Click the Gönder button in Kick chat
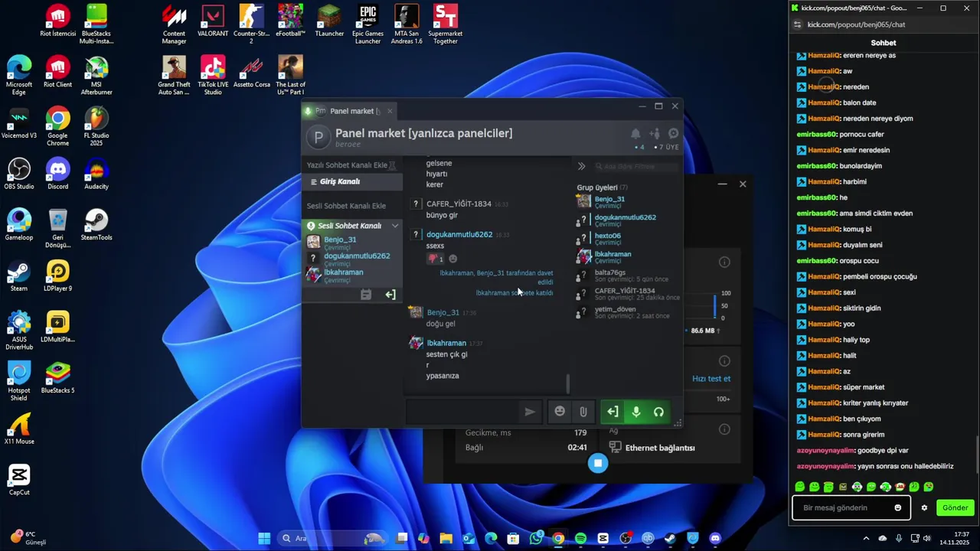This screenshot has height=551, width=980. pos(955,507)
